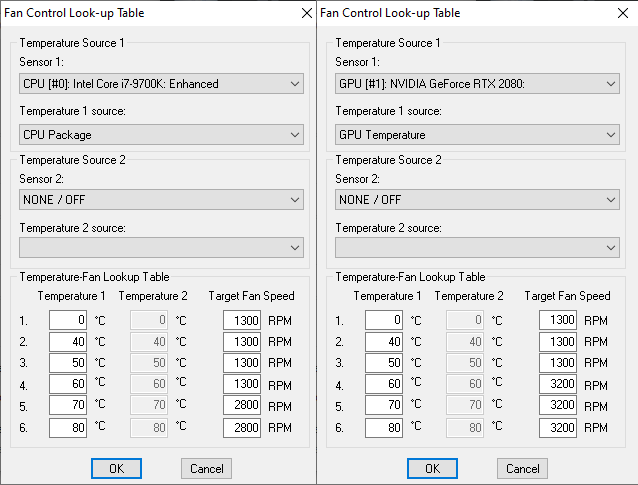Screen dimensions: 638x485
Task: Select row 1 fan speed 1300 RPM in GPU dialog
Action: point(558,320)
